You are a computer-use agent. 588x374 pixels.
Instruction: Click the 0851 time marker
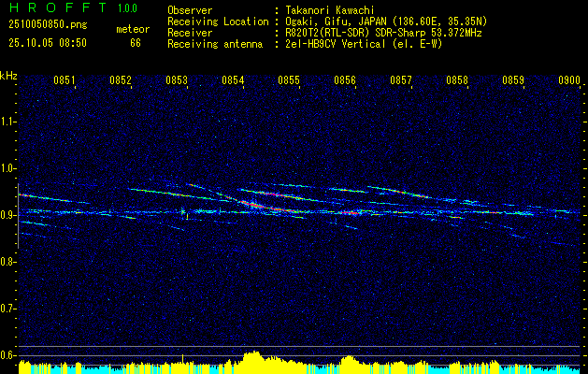tap(65, 80)
